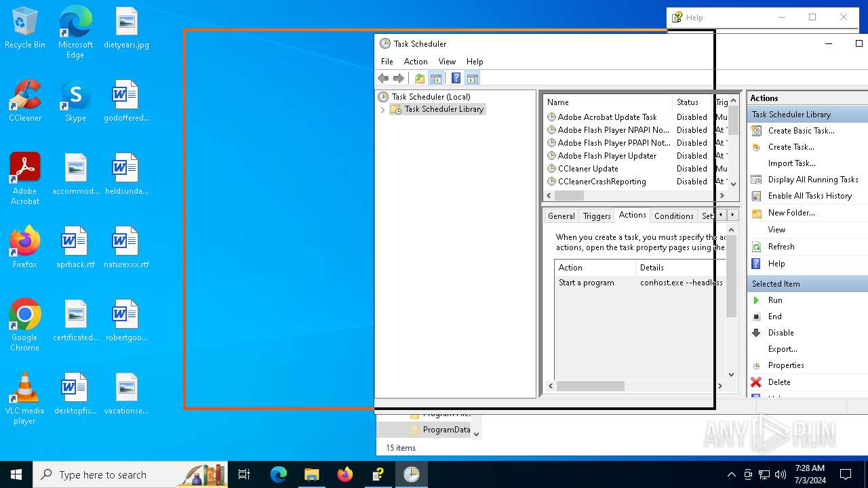The width and height of the screenshot is (868, 488).
Task: Click the Forward arrow toolbar icon
Action: [x=399, y=79]
